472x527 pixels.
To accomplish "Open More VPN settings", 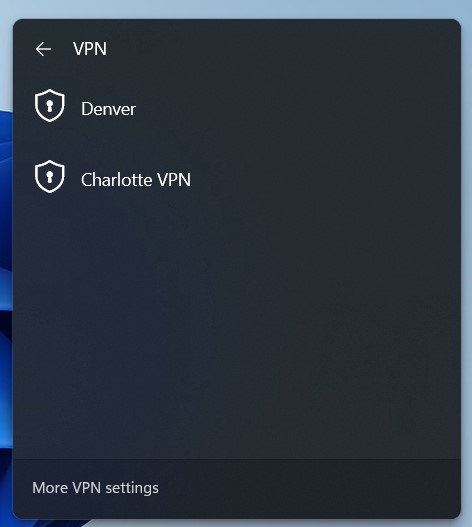I will click(x=95, y=488).
